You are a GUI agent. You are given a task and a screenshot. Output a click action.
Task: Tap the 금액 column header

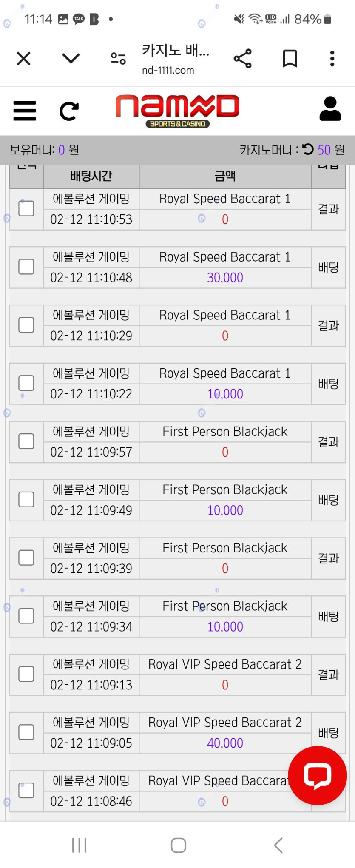225,176
